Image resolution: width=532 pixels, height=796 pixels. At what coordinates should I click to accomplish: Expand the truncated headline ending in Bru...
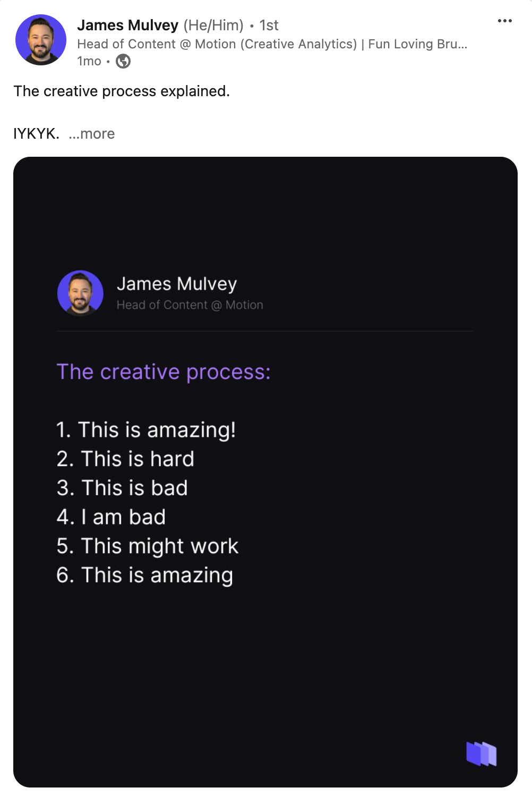[272, 44]
